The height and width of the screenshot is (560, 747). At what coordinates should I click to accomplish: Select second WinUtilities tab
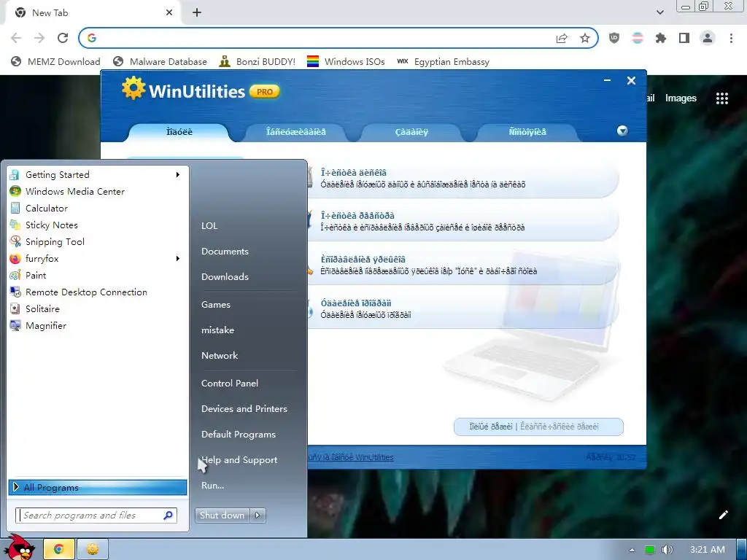pos(296,132)
